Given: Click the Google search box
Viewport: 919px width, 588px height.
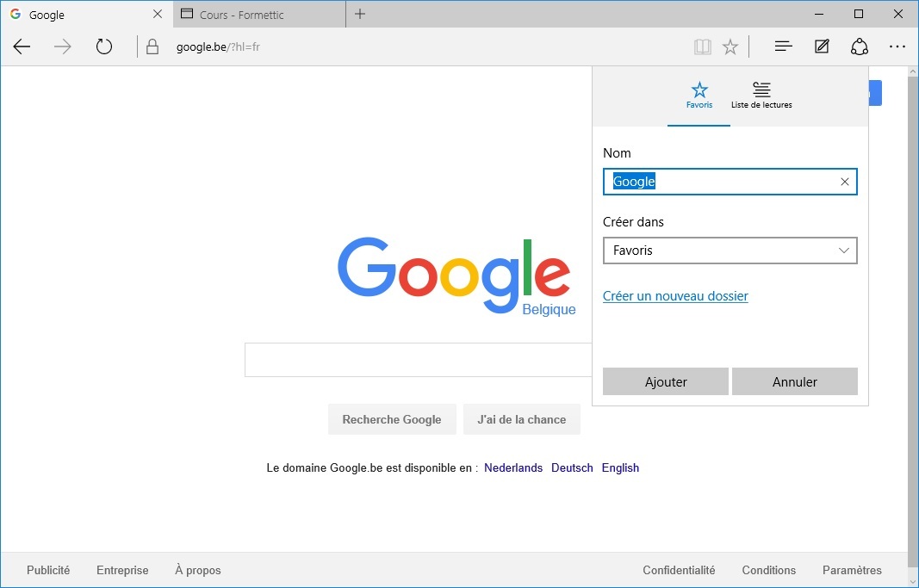Looking at the screenshot, I should [419, 360].
